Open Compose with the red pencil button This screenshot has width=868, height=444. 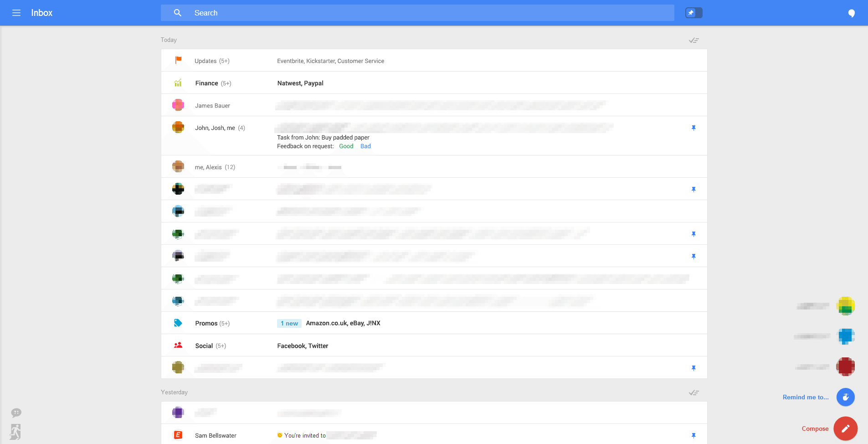pos(845,429)
